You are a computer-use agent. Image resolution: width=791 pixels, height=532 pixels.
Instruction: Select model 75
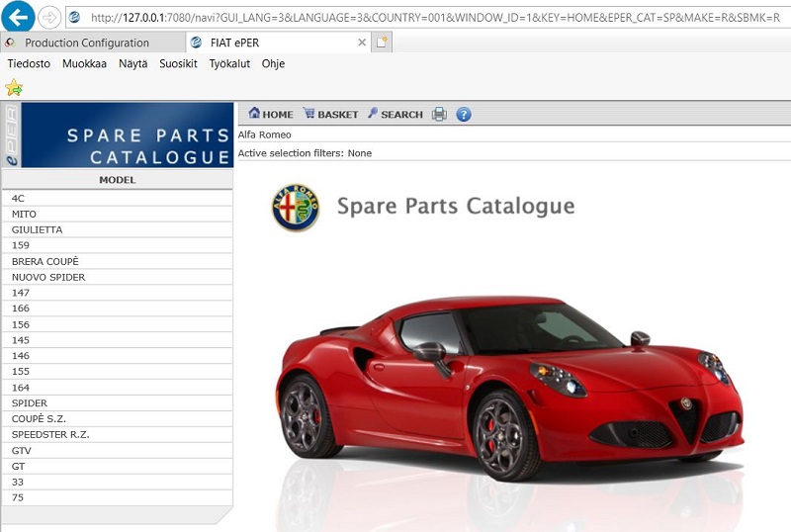[117, 497]
